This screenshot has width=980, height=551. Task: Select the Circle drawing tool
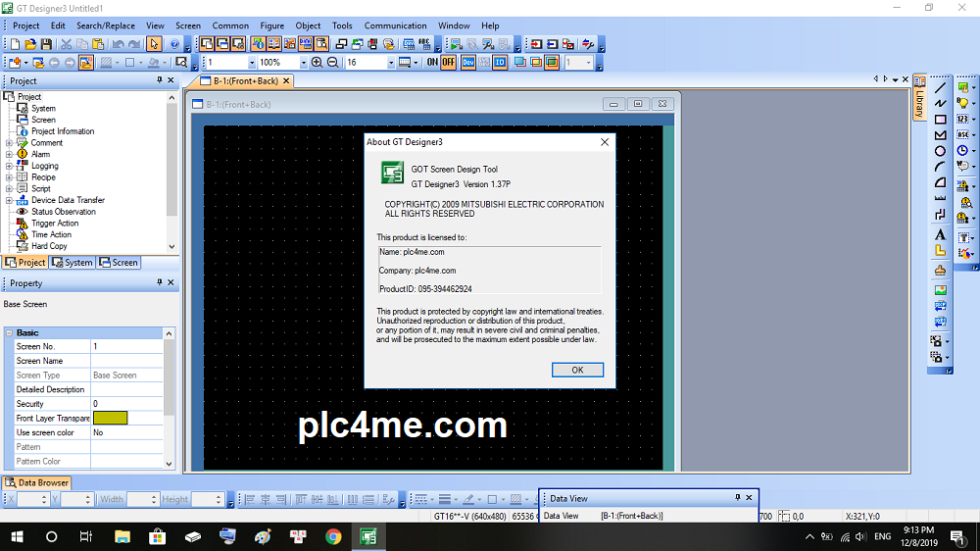pyautogui.click(x=940, y=151)
